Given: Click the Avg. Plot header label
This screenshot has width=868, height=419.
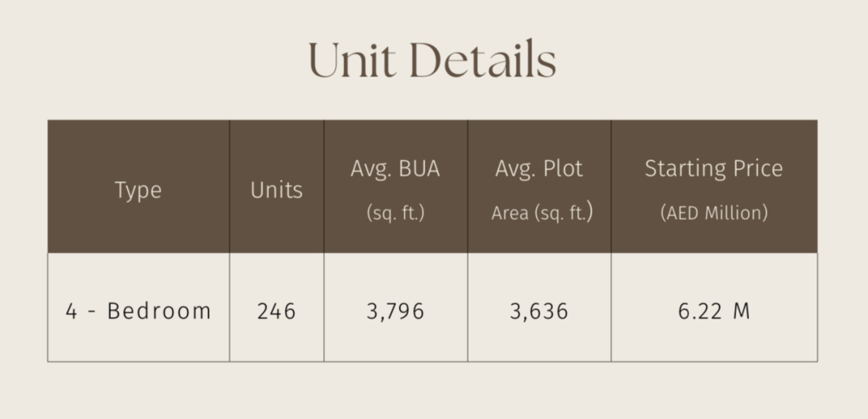Looking at the screenshot, I should tap(539, 169).
